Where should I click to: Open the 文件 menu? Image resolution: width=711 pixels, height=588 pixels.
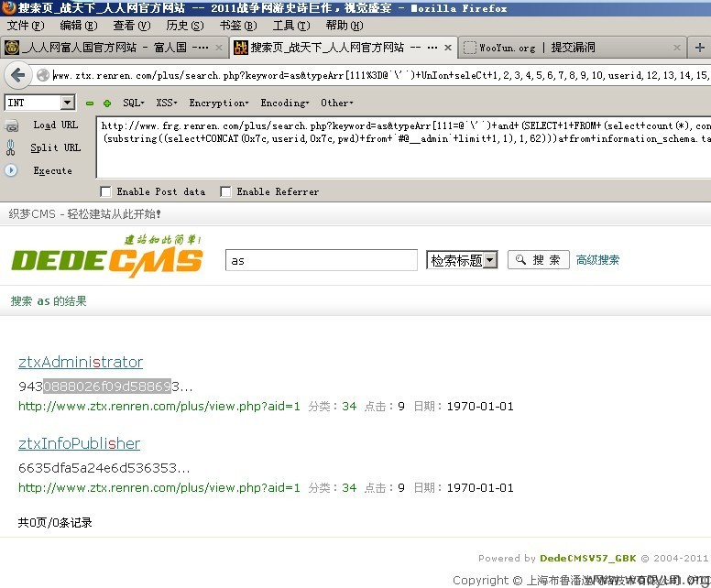point(25,26)
